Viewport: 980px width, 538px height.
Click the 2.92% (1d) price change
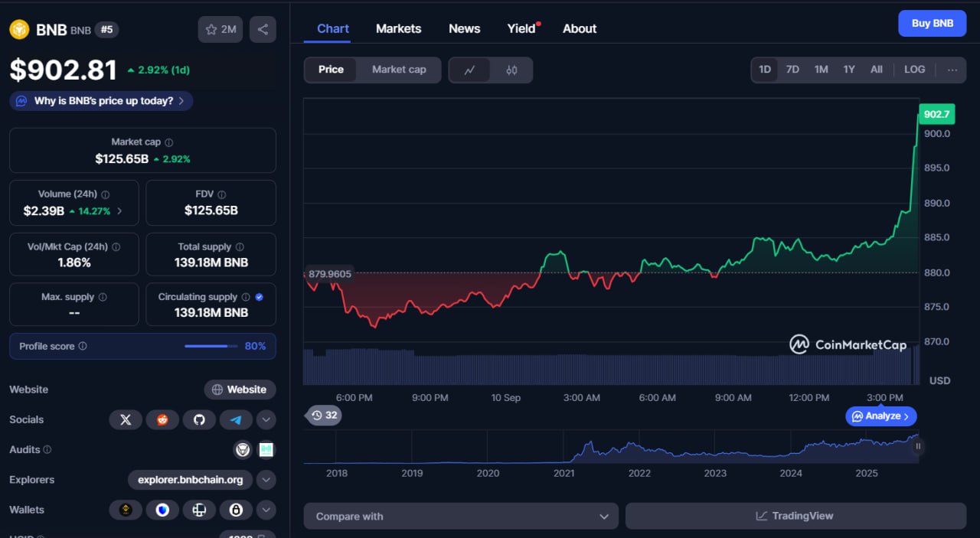coord(158,70)
